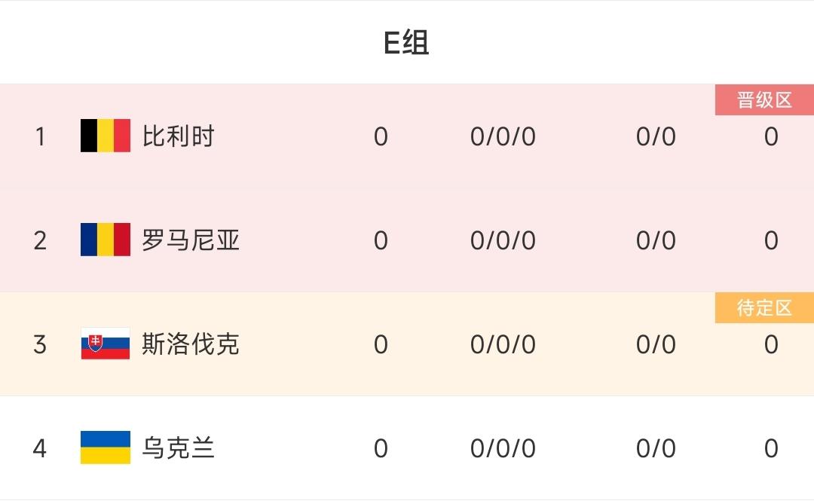Open the 罗马尼亚 team name
814x504 pixels.
point(191,240)
